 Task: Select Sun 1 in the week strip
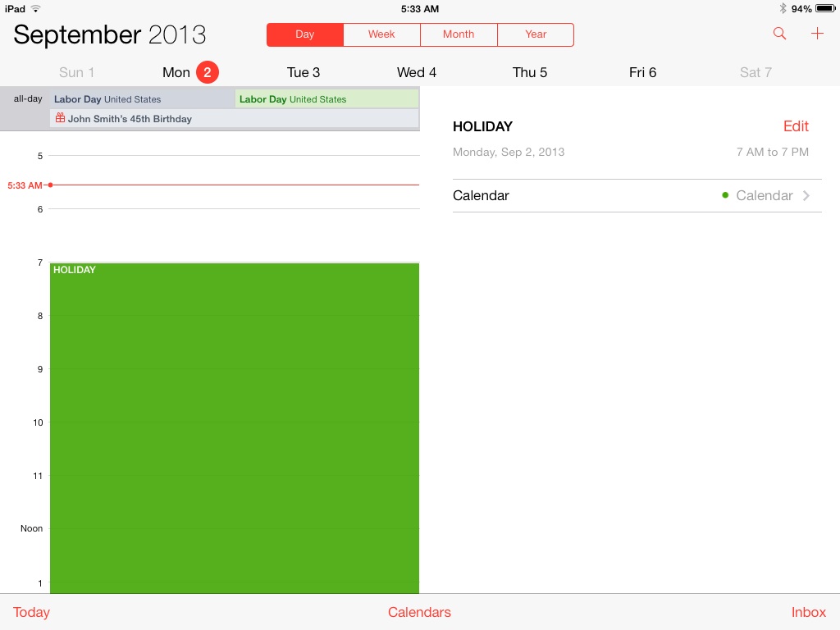tap(76, 72)
